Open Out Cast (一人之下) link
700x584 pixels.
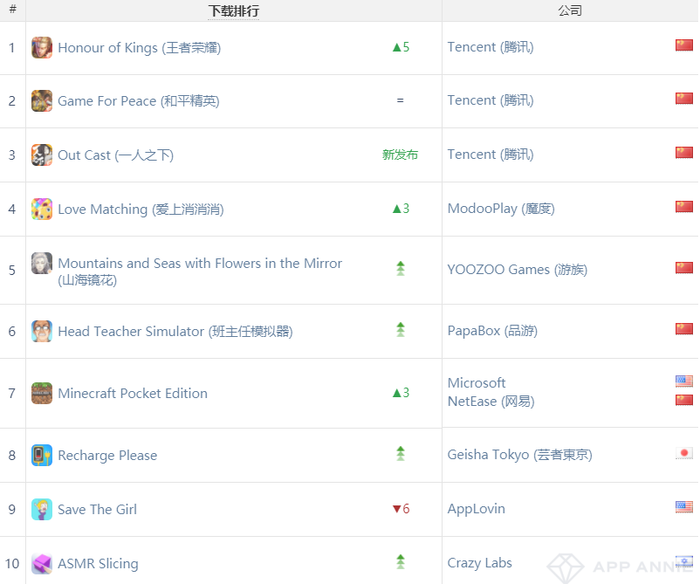(116, 155)
